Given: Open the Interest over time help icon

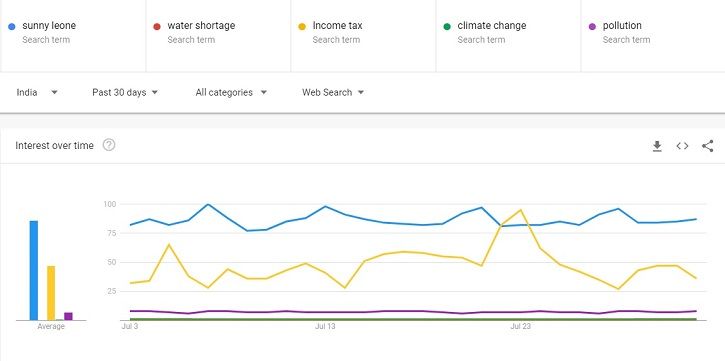Looking at the screenshot, I should [x=109, y=145].
